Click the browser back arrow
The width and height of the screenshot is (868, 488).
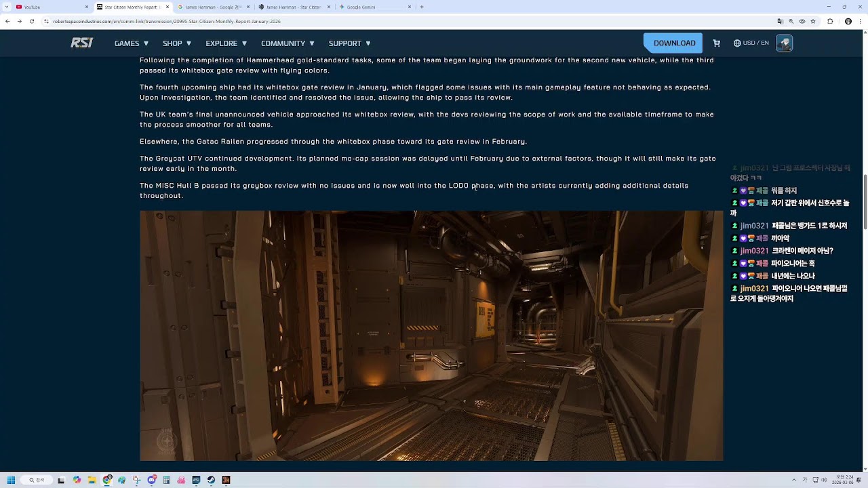pyautogui.click(x=7, y=22)
